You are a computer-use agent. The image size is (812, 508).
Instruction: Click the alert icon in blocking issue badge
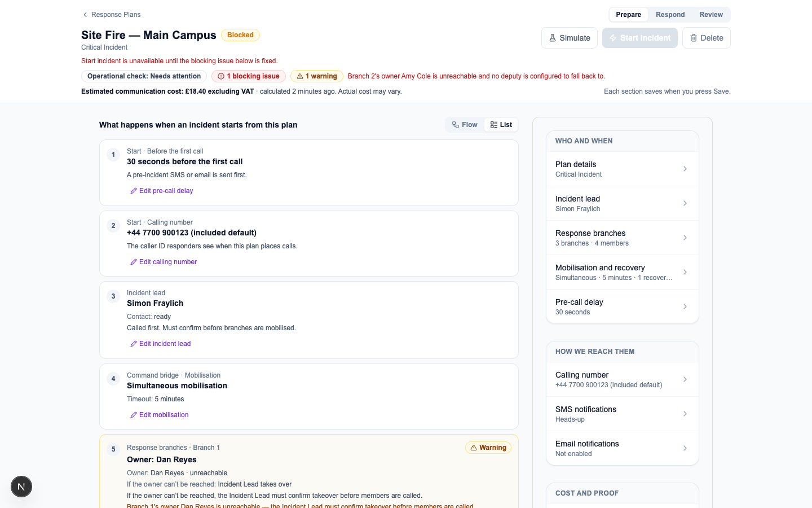[221, 76]
